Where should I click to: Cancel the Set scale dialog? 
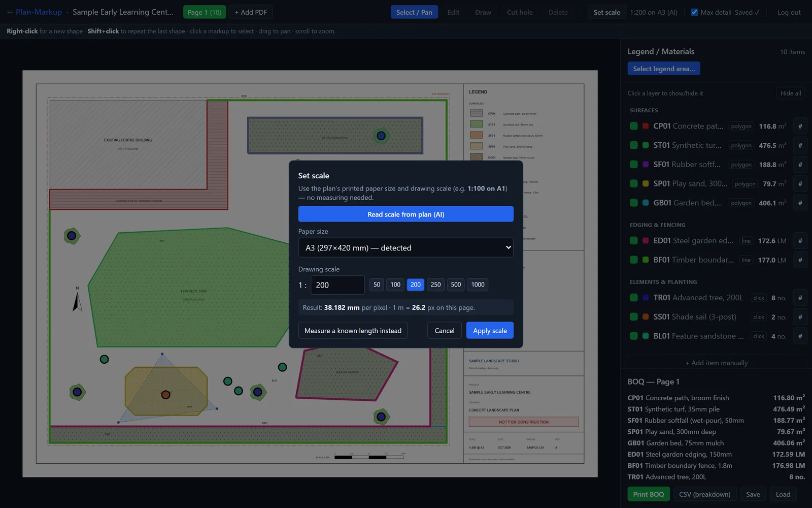point(445,331)
